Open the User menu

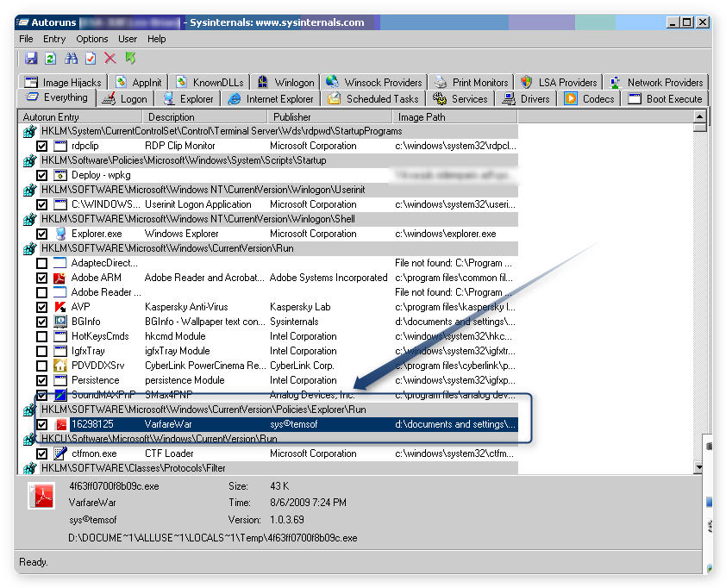(128, 39)
